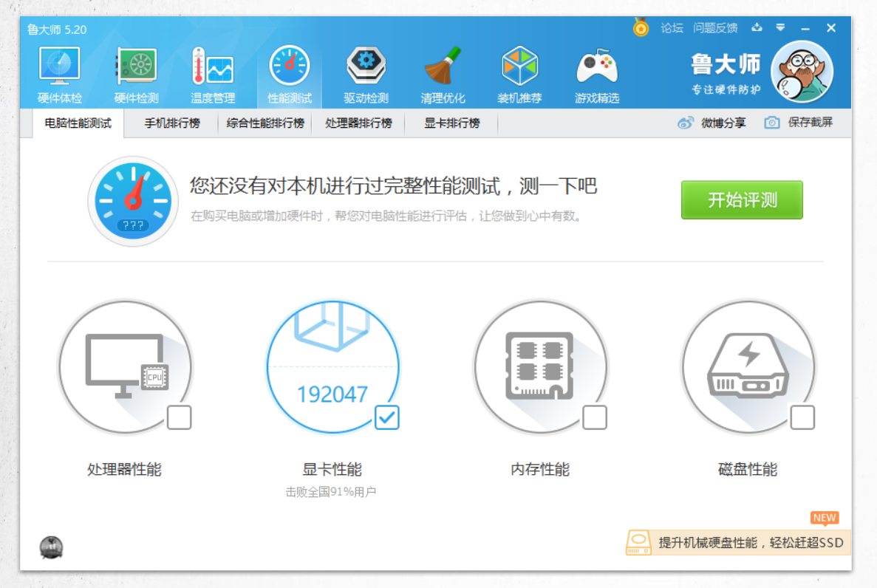877x588 pixels.
Task: Open the title bar dropdown menu arrow
Action: point(780,27)
